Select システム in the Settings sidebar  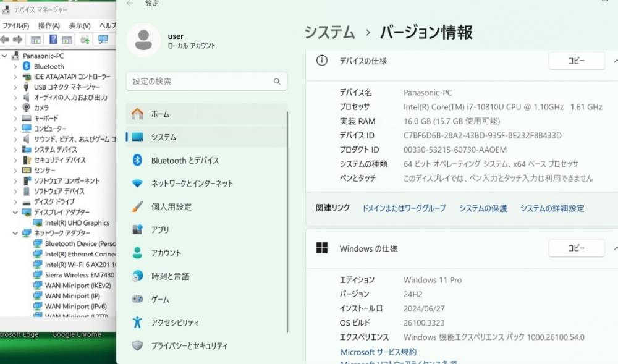click(x=206, y=137)
